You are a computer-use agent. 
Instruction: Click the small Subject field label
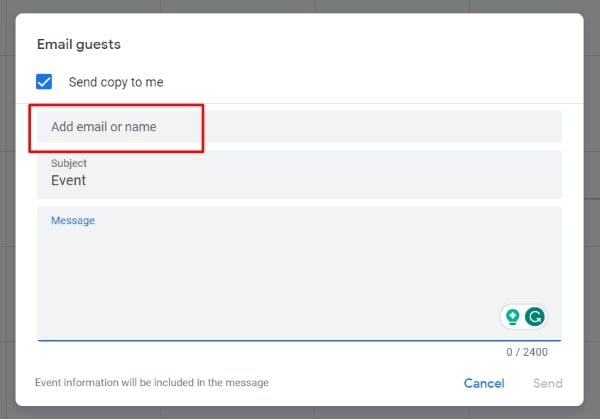click(69, 163)
